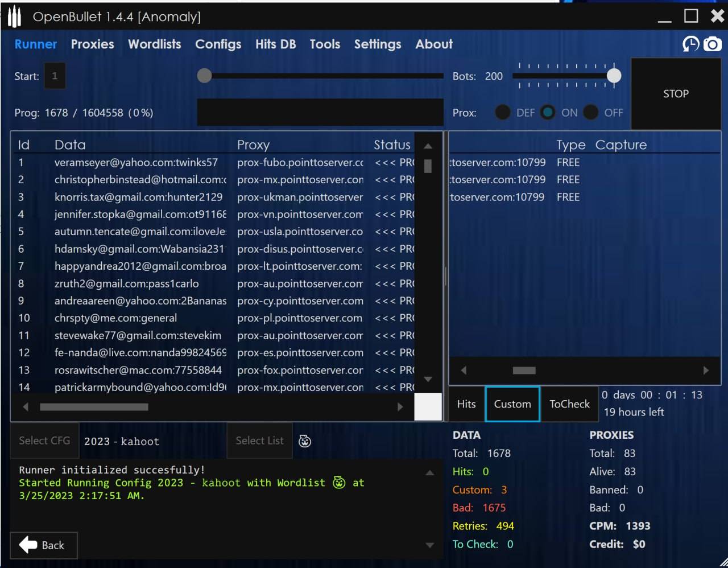
Task: Click the Bots slider handle
Action: [614, 76]
